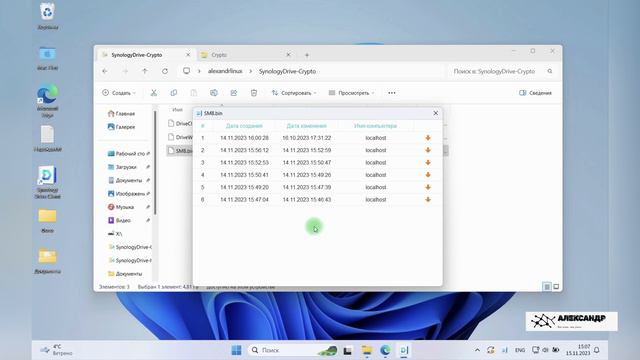
Task: Switch ENG input language indicator
Action: point(520,350)
